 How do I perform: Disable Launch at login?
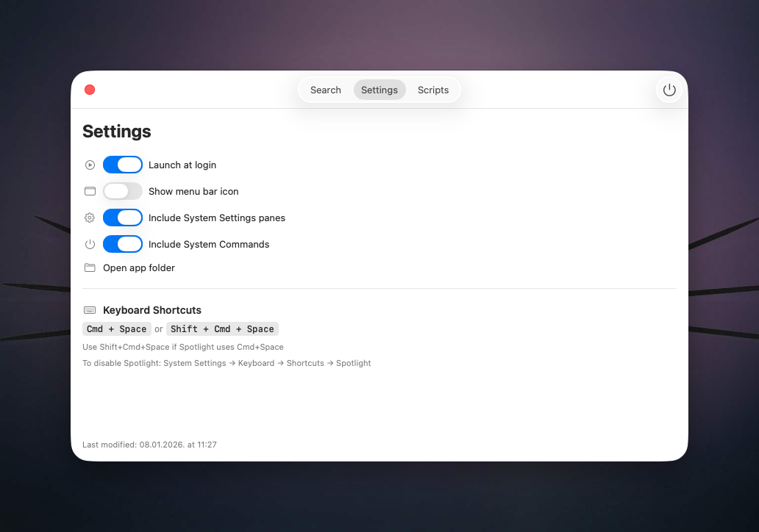123,165
